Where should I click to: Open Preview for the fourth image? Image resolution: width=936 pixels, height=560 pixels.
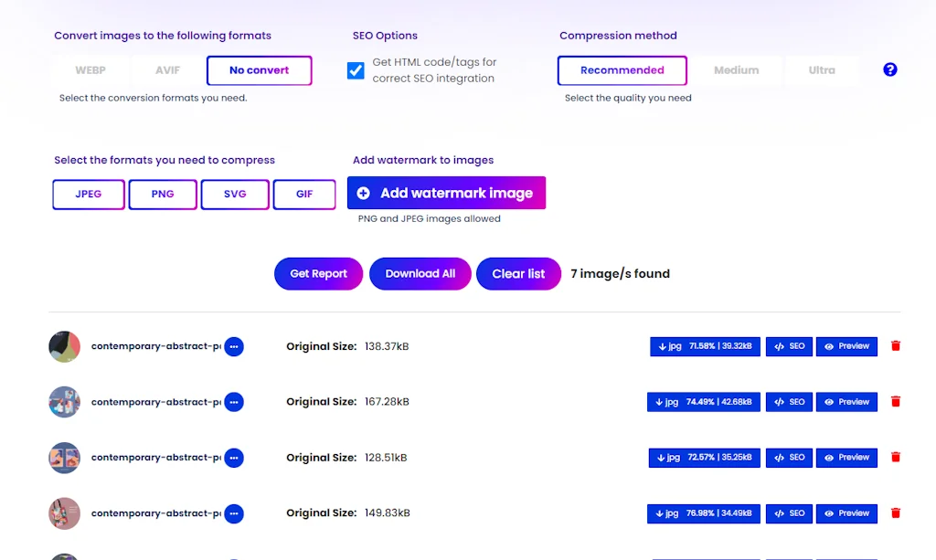846,513
